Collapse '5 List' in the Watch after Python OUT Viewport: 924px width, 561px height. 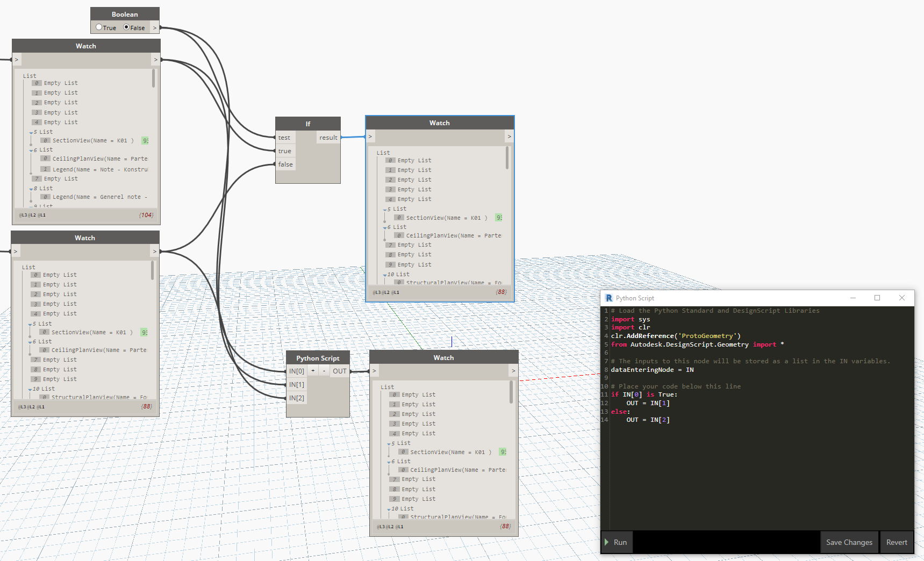tap(389, 444)
